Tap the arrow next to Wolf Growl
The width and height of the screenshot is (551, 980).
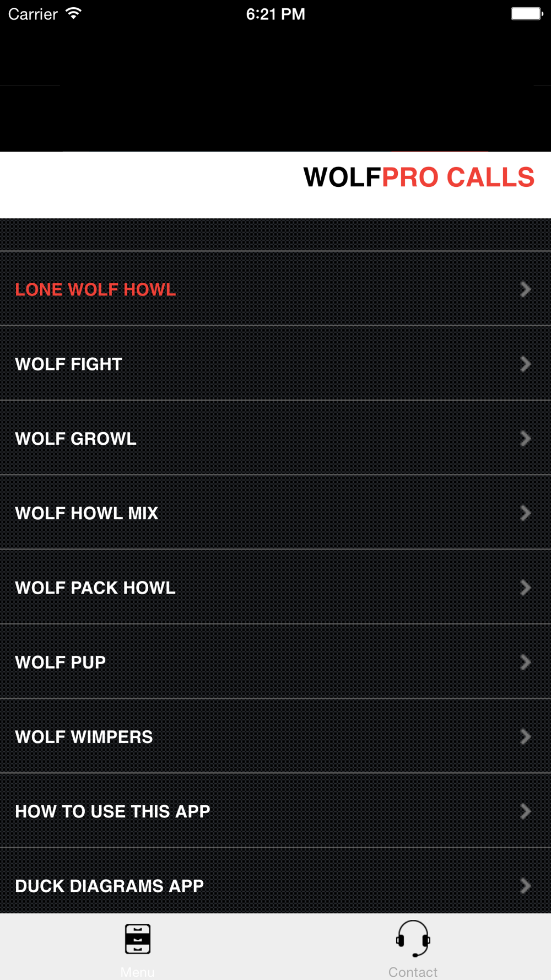click(526, 438)
